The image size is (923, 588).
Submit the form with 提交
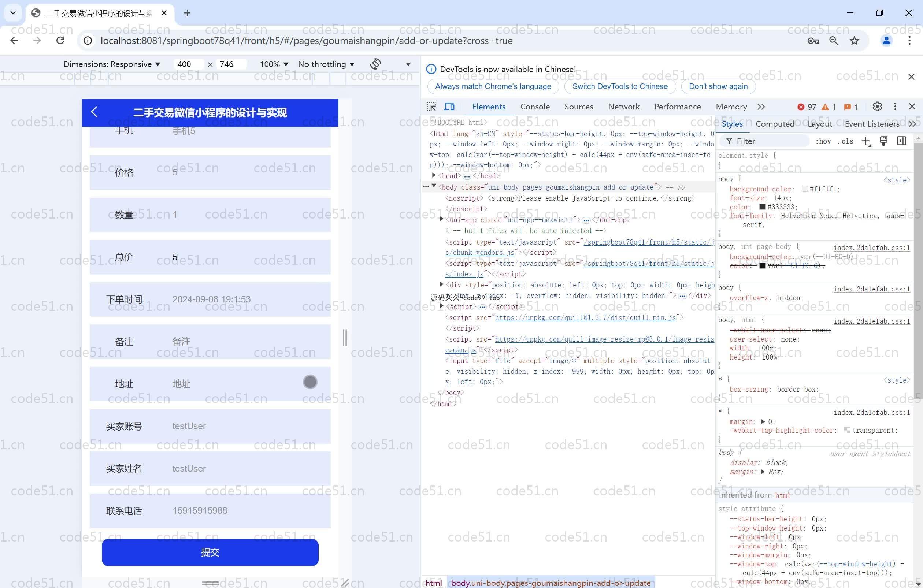pos(210,552)
